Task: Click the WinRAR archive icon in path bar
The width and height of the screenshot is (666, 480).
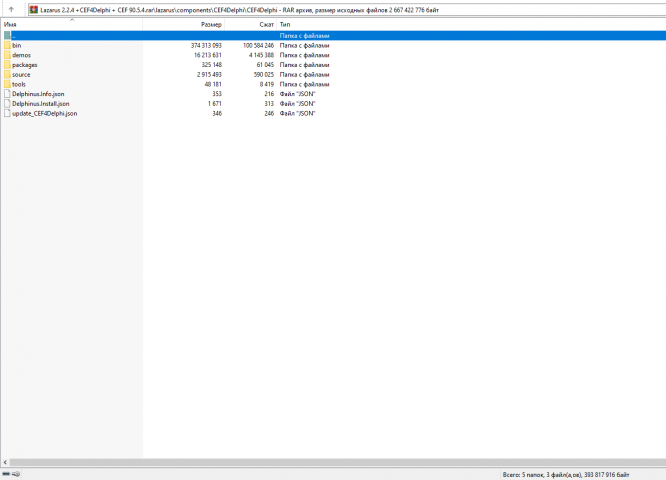Action: (x=34, y=9)
